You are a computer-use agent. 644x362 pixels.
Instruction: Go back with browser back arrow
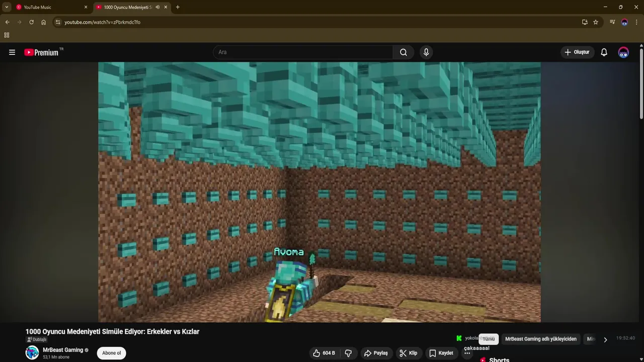point(7,22)
